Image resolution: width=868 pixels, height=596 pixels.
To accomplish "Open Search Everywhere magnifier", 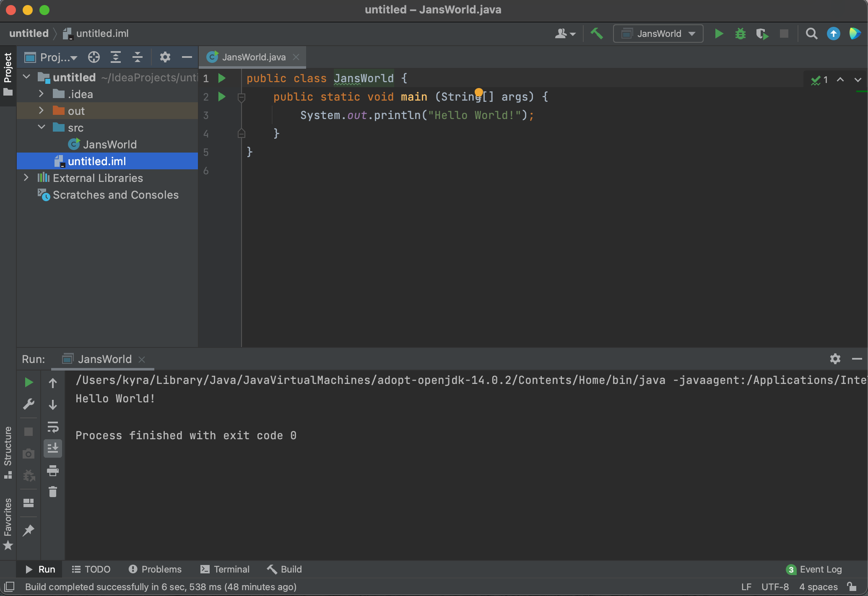I will coord(812,34).
